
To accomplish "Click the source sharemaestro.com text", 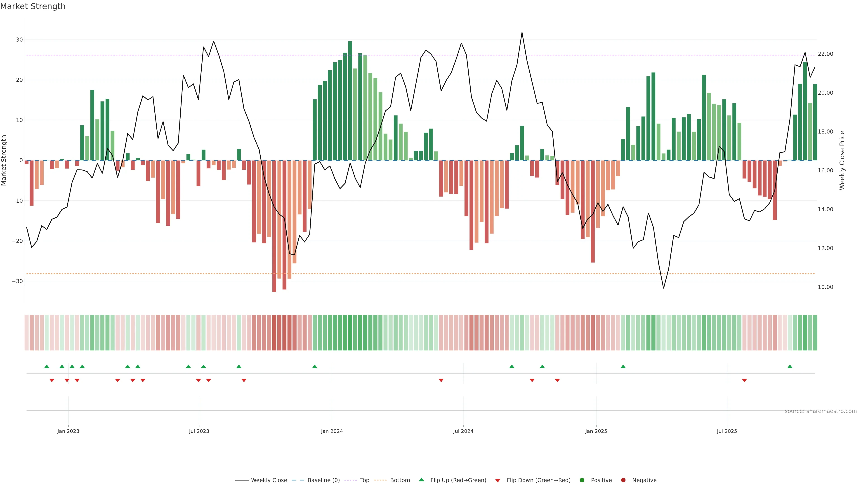I will [x=821, y=411].
